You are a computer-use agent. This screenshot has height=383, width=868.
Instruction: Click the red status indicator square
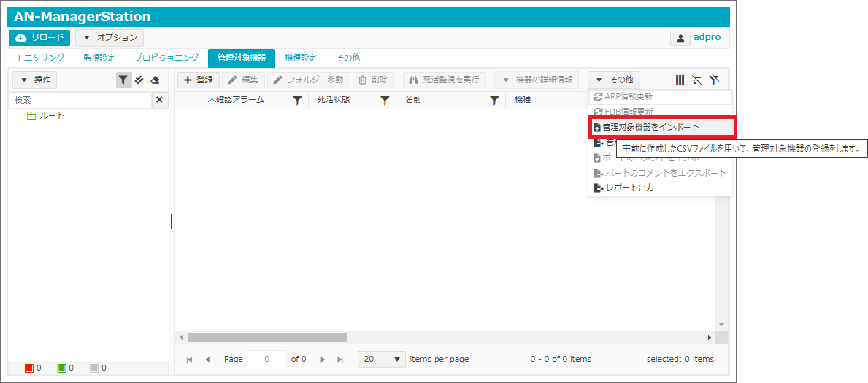pyautogui.click(x=29, y=368)
